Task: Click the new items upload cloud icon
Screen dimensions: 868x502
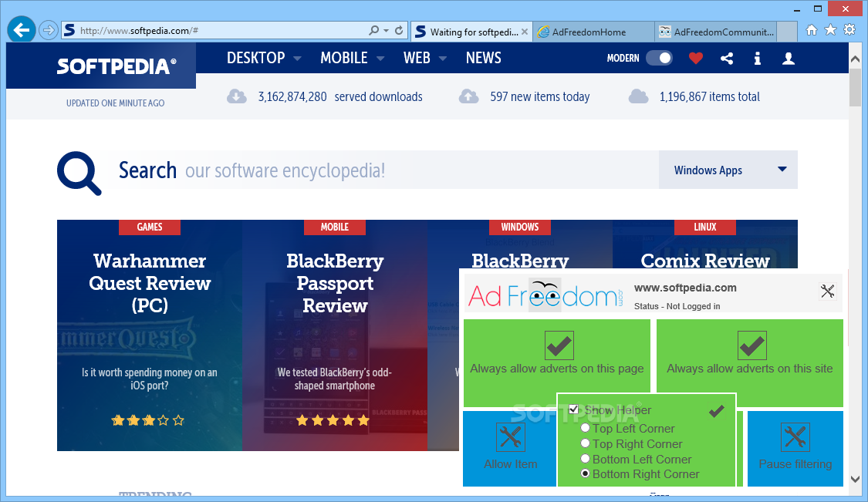Action: [469, 96]
